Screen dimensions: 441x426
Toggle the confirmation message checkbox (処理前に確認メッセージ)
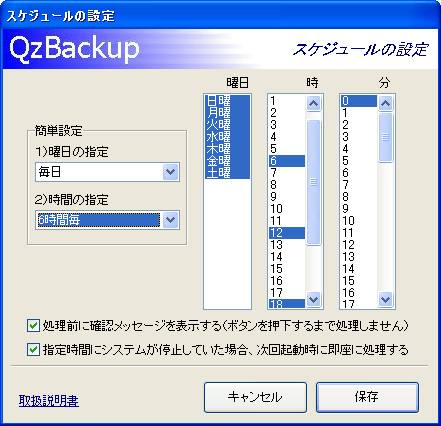pyautogui.click(x=33, y=326)
